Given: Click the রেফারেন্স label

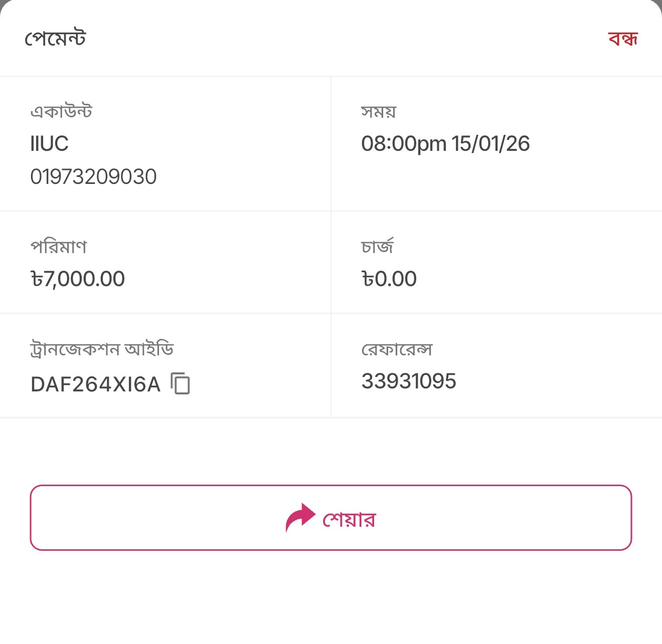Looking at the screenshot, I should [x=397, y=349].
